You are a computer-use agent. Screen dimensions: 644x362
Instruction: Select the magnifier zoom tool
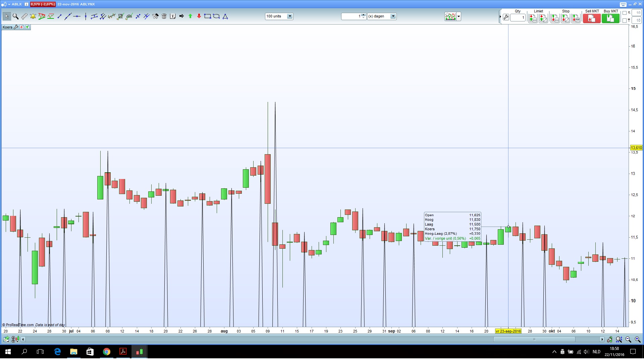click(15, 16)
